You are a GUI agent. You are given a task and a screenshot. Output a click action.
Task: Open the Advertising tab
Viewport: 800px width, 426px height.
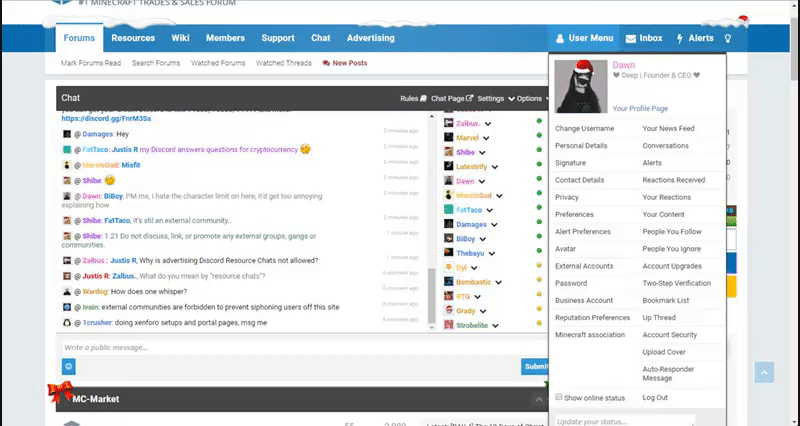(x=370, y=38)
